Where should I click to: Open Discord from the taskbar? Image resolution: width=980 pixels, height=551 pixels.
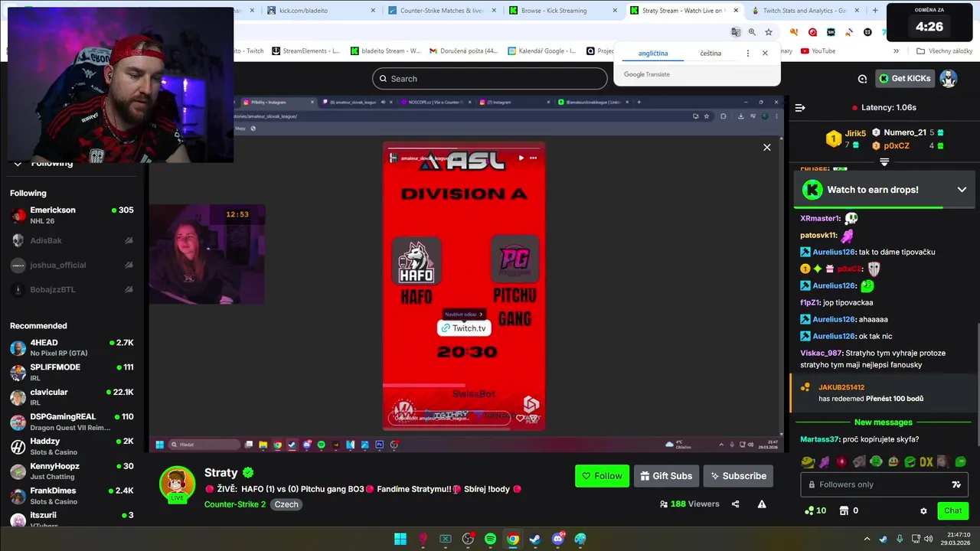[557, 539]
